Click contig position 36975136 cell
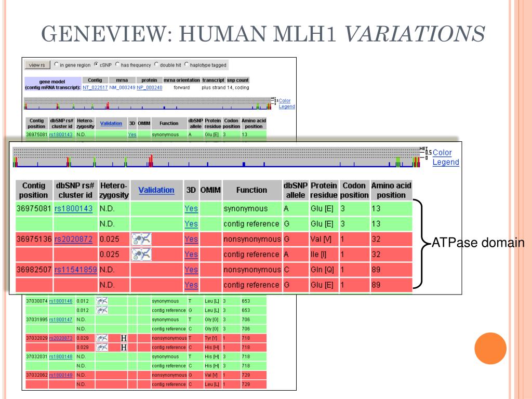Screen dimensions: 532x399 34,239
